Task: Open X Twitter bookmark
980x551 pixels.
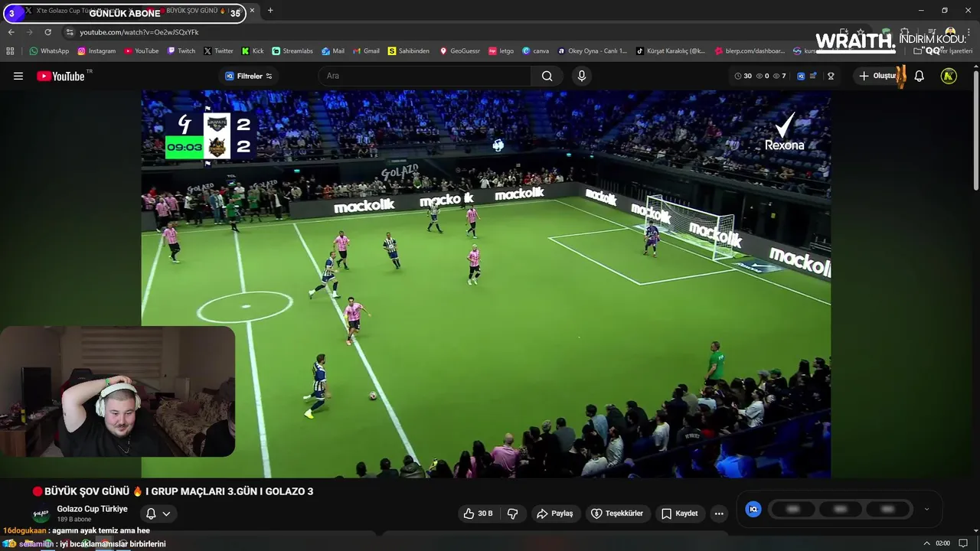Action: click(x=218, y=51)
